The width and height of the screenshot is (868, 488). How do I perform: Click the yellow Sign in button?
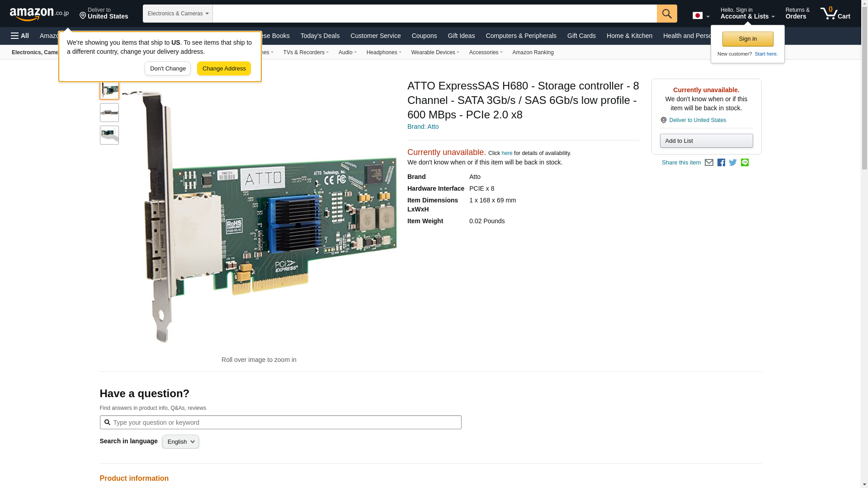[747, 39]
